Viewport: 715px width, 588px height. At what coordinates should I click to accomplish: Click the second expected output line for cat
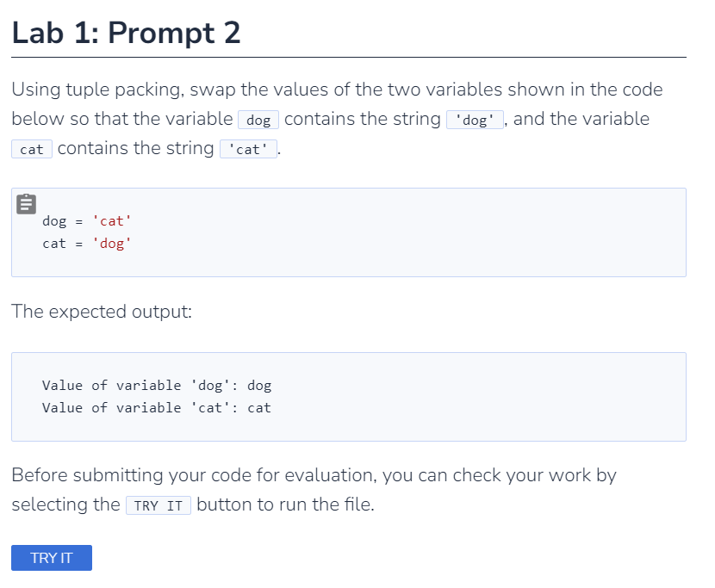(157, 408)
